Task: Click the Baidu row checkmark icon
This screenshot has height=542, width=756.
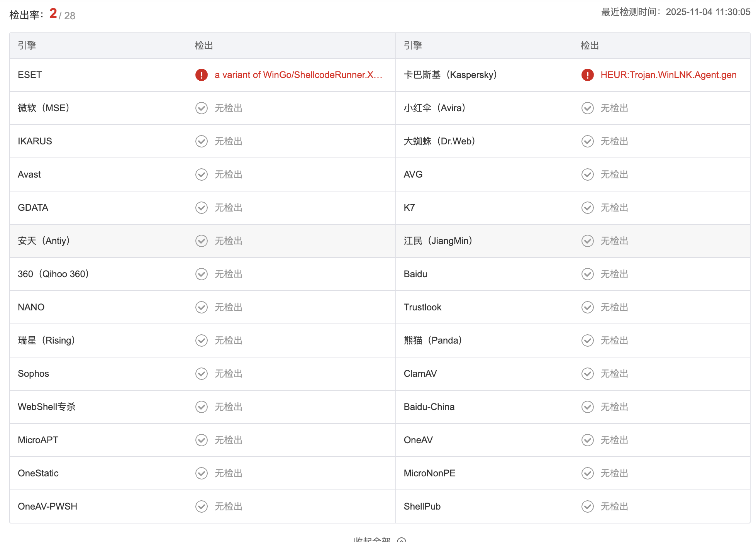Action: click(x=587, y=274)
